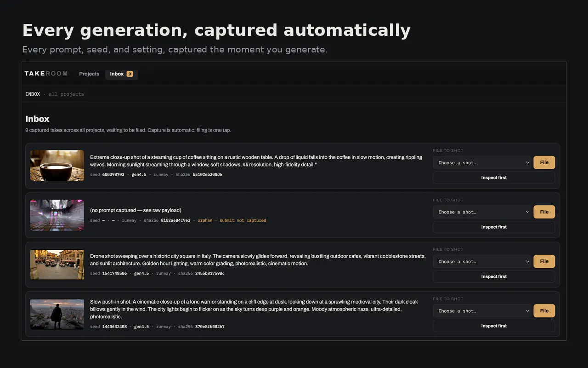Inspect first for the lone warrior take
Image resolution: width=588 pixels, height=368 pixels.
pyautogui.click(x=494, y=326)
